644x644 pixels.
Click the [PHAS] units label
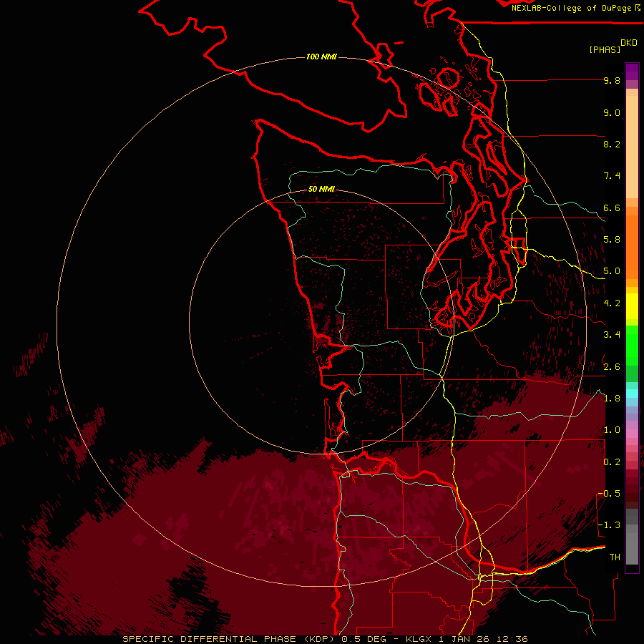point(604,49)
